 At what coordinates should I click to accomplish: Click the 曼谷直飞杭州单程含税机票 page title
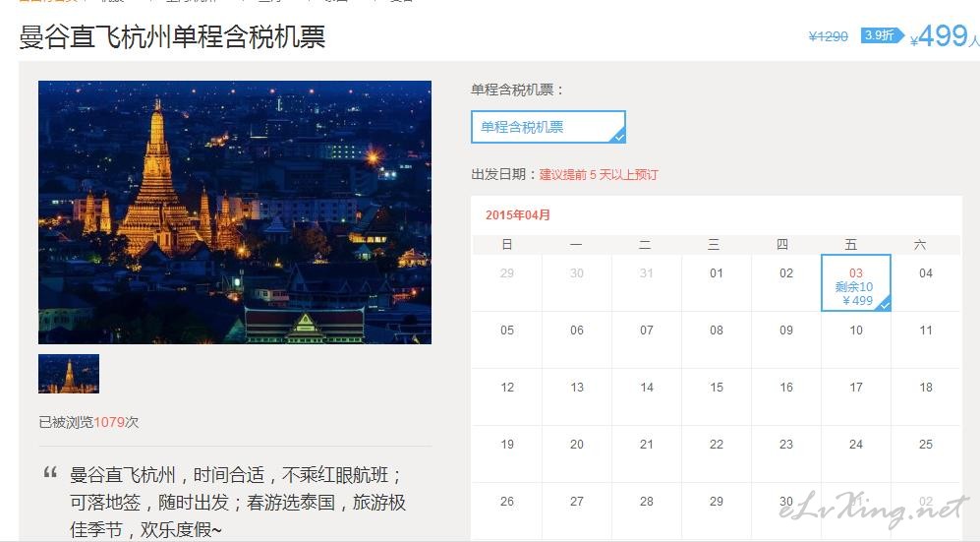(172, 37)
